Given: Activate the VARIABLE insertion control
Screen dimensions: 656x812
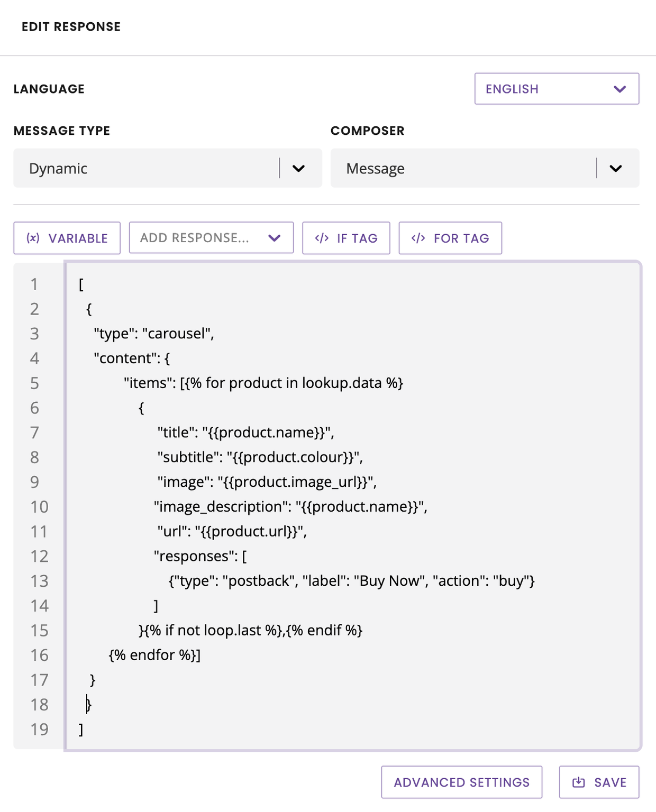Looking at the screenshot, I should click(x=67, y=238).
